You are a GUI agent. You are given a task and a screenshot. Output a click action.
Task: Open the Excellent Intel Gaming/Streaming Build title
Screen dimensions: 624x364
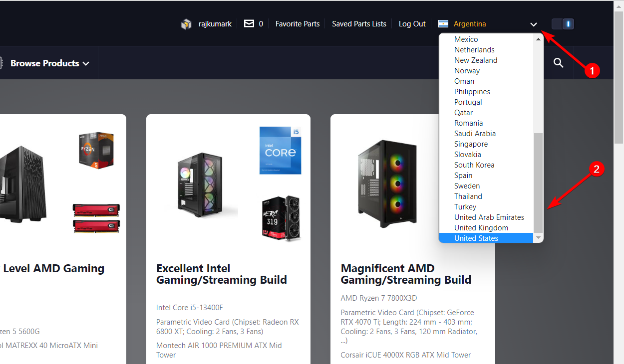point(222,274)
